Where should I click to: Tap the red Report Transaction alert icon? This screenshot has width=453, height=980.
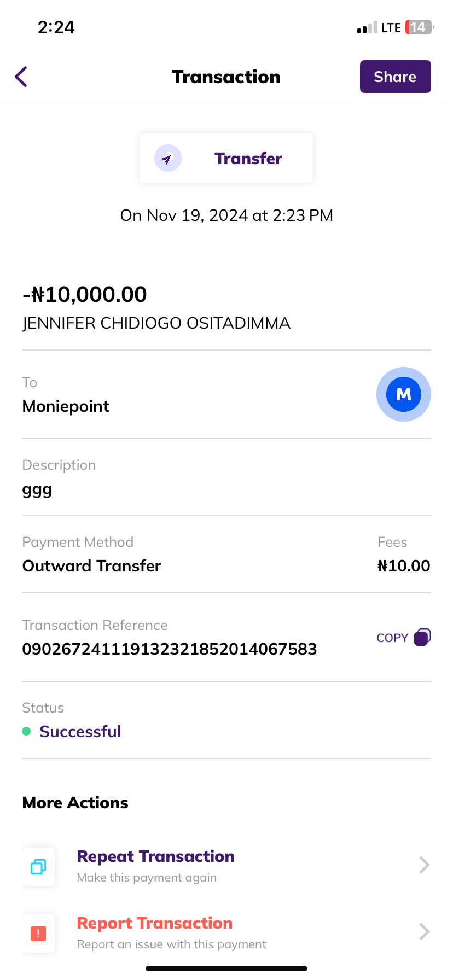pos(38,933)
